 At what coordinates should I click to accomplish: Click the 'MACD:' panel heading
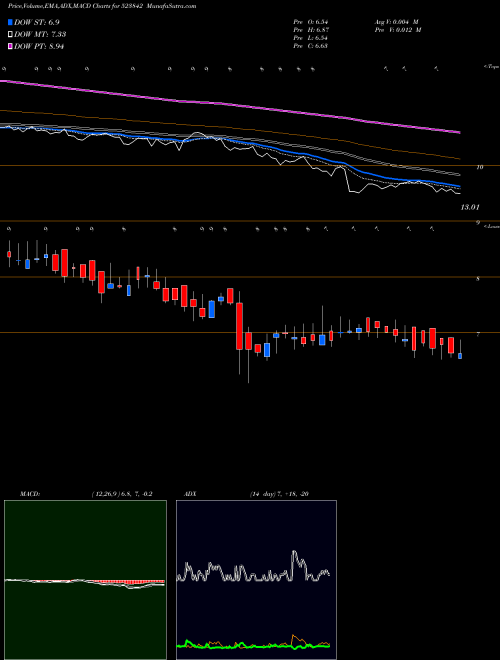(x=29, y=494)
